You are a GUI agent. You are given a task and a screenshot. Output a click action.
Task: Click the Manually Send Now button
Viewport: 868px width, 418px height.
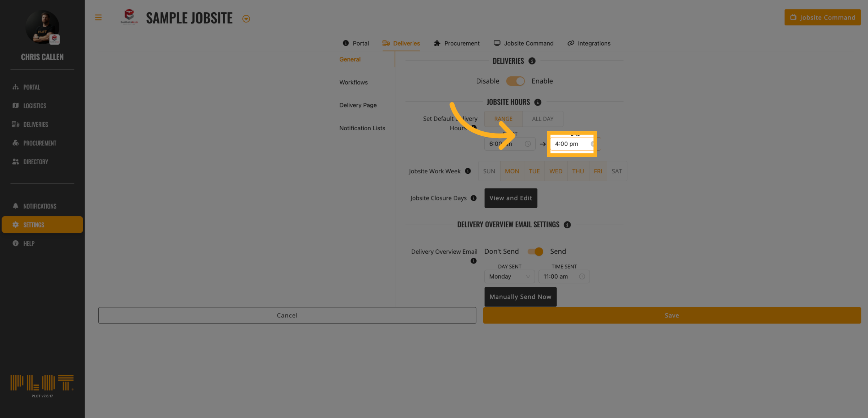click(x=520, y=297)
